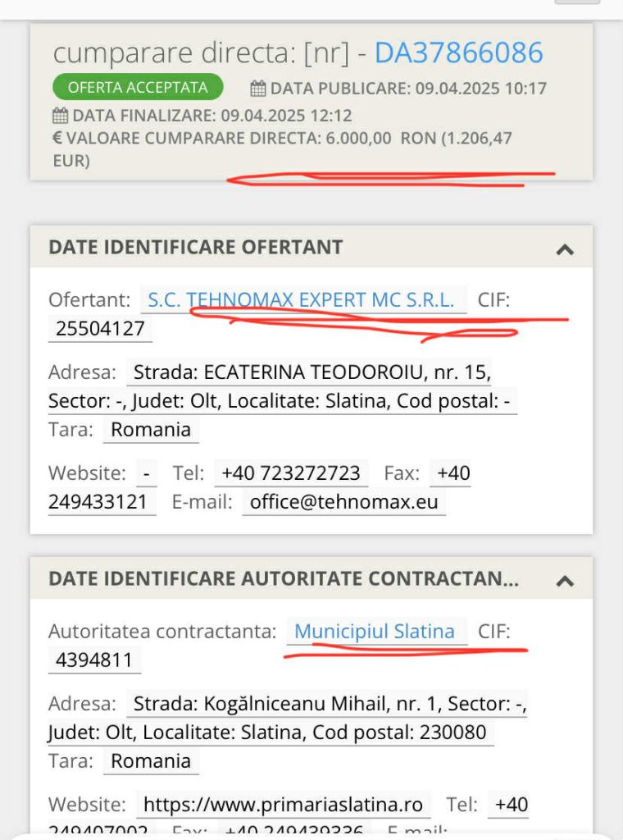Select the Ecaterina Teodoroiu street address field
This screenshot has width=623, height=840.
[x=311, y=373]
